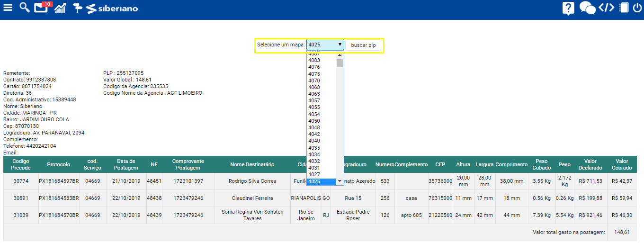This screenshot has height=243, width=644.
Task: Open the hamburger main menu
Action: tap(8, 8)
